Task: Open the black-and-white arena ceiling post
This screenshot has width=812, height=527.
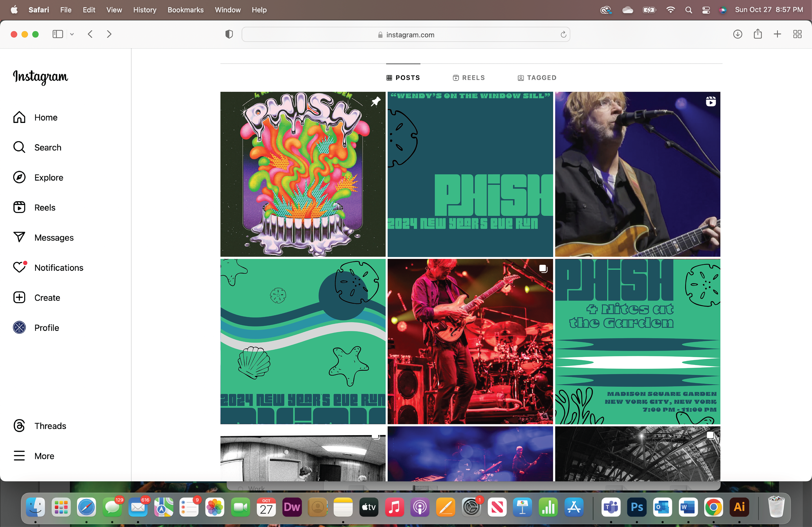Action: [637, 454]
